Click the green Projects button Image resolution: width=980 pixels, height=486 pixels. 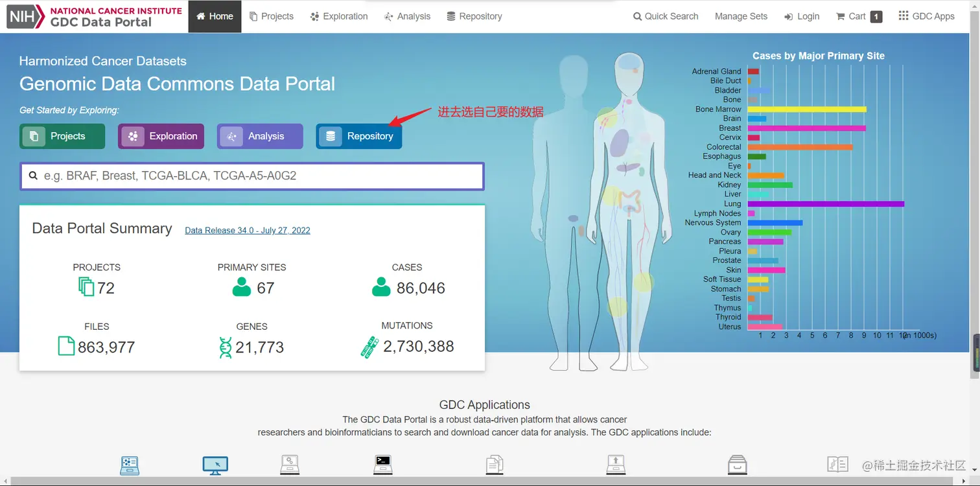pos(62,136)
